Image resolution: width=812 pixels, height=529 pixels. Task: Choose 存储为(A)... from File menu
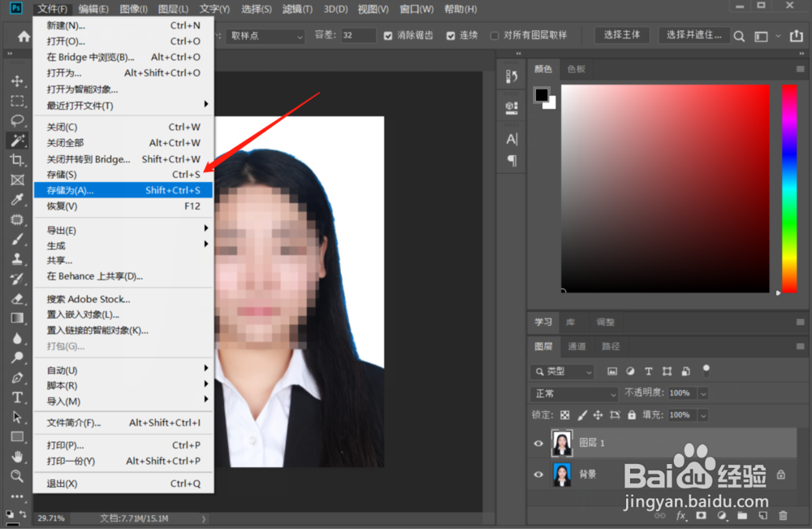(x=123, y=190)
